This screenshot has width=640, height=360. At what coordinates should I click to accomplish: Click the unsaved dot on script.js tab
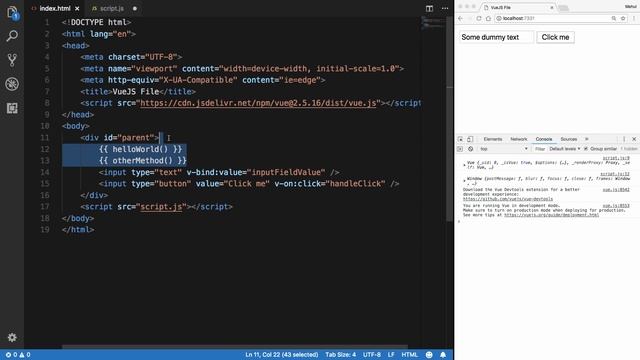pyautogui.click(x=135, y=8)
